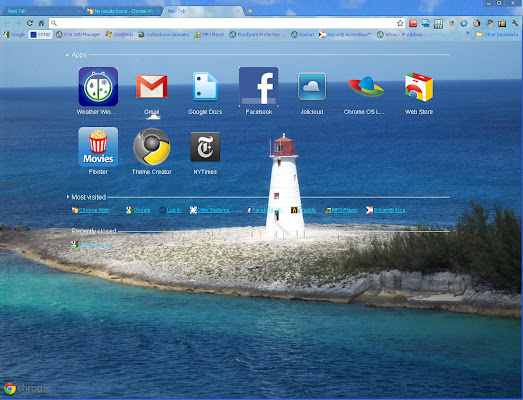Show hidden bookmarks with the chevron
Viewport: 523px width, 400px height.
(x=468, y=34)
